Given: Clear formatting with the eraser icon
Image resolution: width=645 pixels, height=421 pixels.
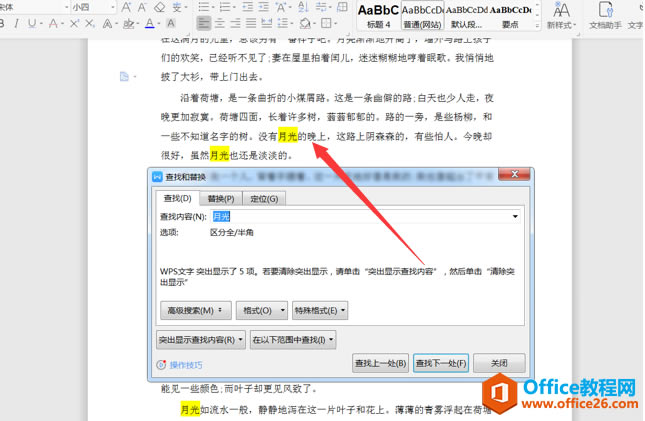Looking at the screenshot, I should [160, 7].
